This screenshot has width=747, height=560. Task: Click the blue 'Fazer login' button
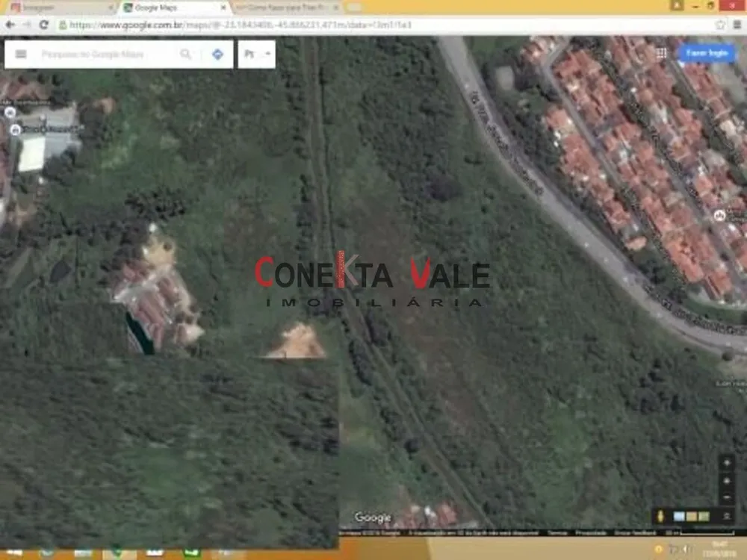click(707, 53)
